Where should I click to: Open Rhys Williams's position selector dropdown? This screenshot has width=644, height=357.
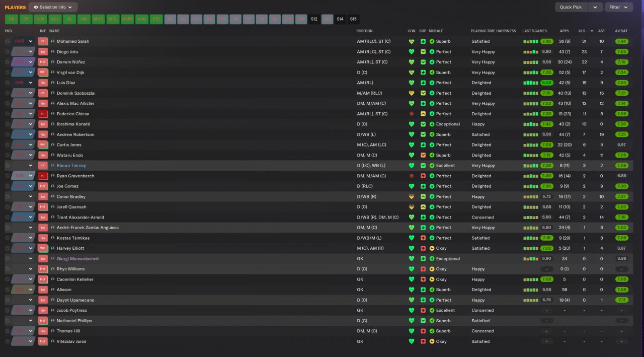pyautogui.click(x=24, y=269)
